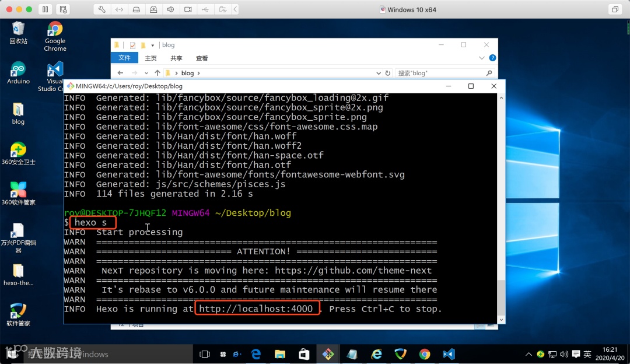Click the terminal scrollbar up arrow

tap(501, 97)
